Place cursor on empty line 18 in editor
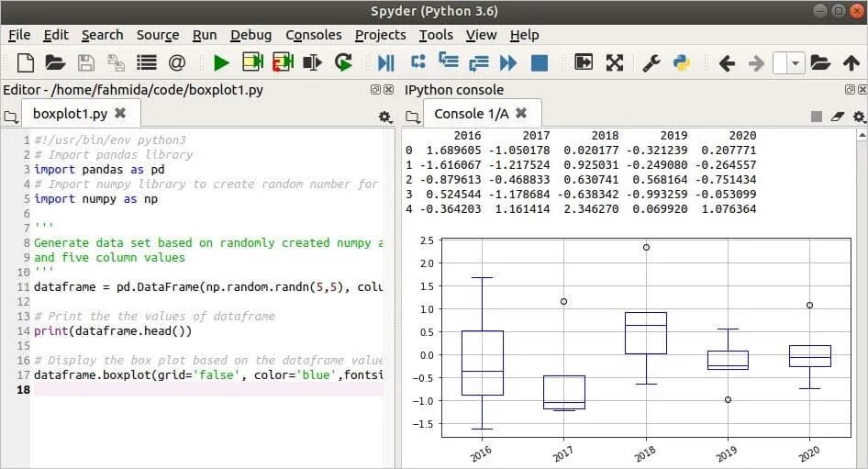 click(206, 390)
